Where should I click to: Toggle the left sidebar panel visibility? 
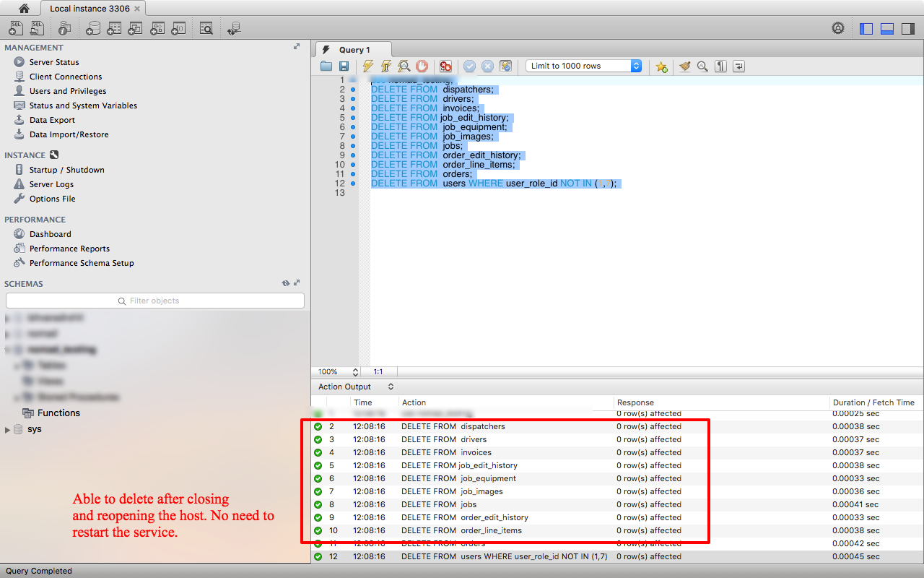click(x=866, y=28)
